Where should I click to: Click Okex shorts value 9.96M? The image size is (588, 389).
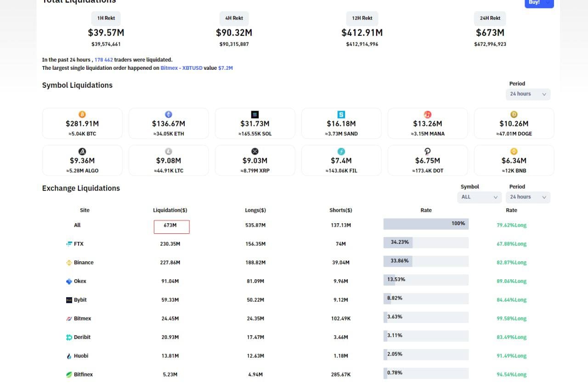click(341, 281)
